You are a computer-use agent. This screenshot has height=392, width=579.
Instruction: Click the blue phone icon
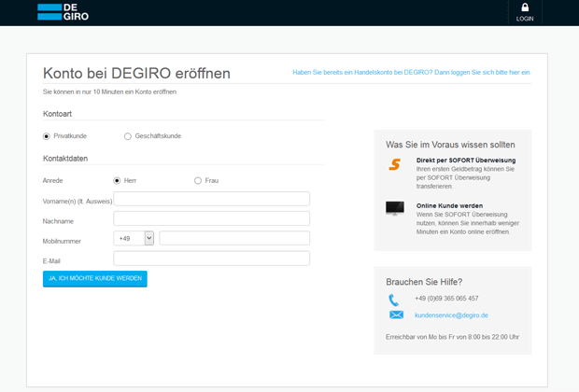coord(394,301)
